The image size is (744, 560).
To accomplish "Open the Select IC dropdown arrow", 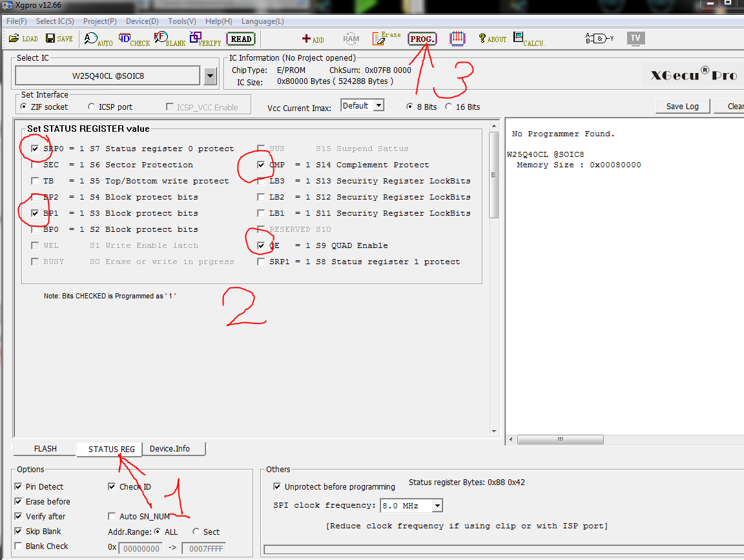I will (x=210, y=76).
